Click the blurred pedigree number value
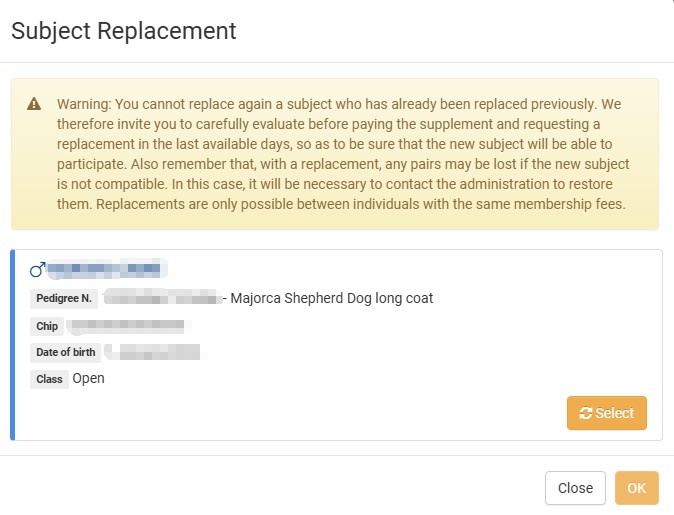 pos(162,298)
